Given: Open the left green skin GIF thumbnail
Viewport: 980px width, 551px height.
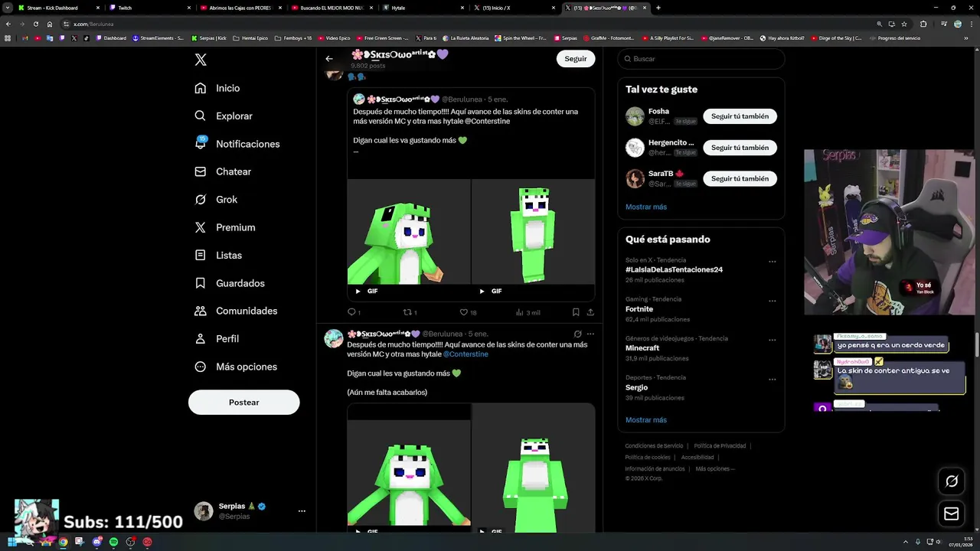Looking at the screenshot, I should (409, 232).
